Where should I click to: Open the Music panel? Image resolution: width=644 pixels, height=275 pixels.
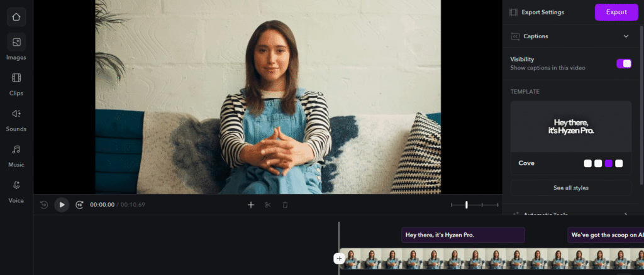[16, 154]
